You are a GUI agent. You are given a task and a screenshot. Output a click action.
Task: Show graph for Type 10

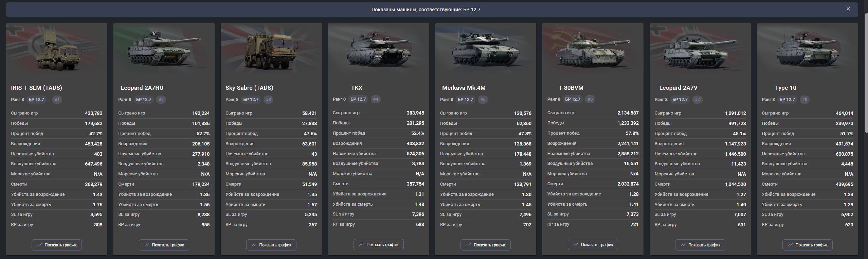pos(808,245)
